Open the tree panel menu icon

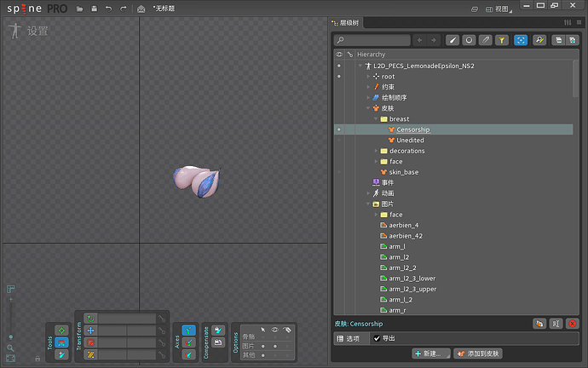pyautogui.click(x=579, y=22)
